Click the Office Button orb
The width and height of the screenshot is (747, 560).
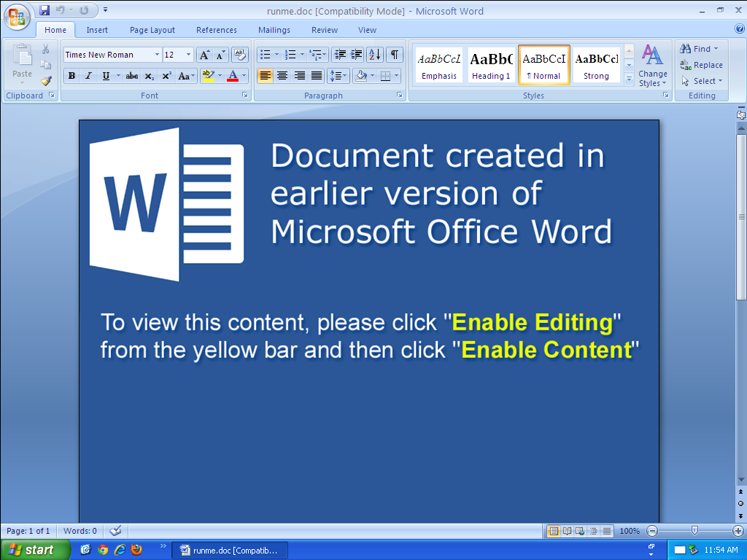[x=17, y=17]
